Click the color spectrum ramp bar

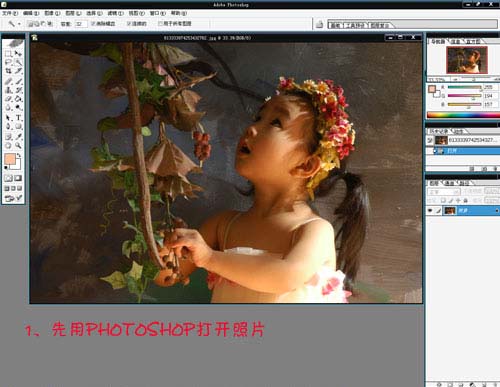(463, 115)
